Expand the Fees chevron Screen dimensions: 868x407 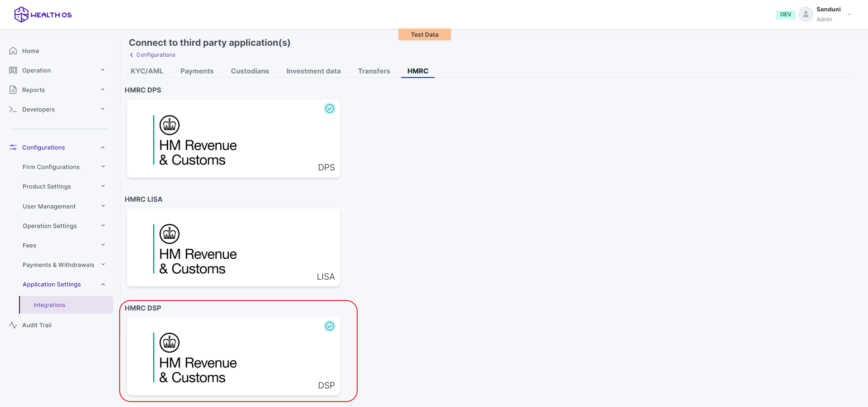pos(103,245)
